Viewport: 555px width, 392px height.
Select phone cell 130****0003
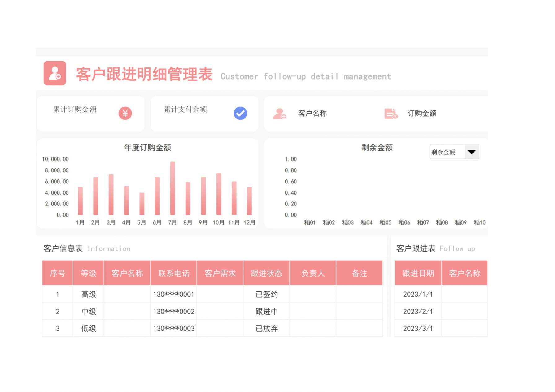[x=174, y=328]
